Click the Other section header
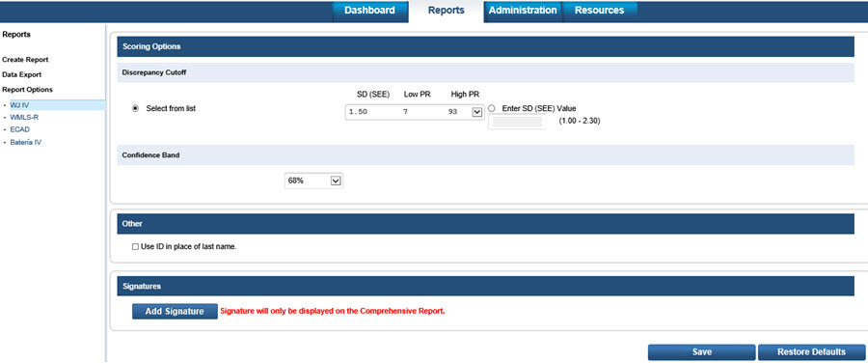 click(x=485, y=224)
